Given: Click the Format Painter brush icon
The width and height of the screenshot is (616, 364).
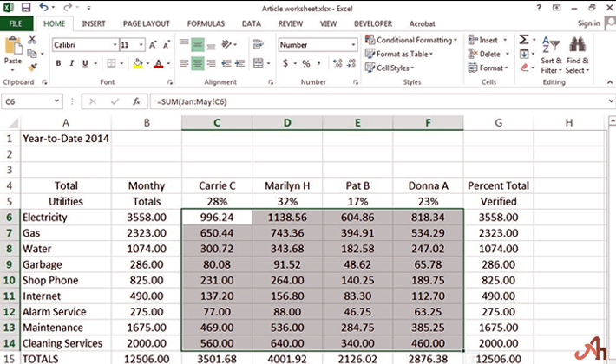Looking at the screenshot, I should point(32,66).
